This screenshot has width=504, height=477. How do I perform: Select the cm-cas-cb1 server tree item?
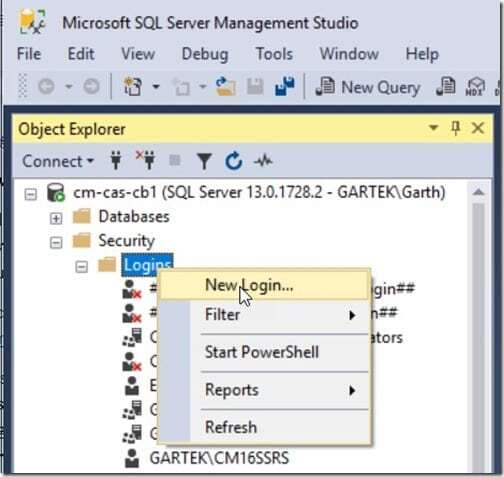pos(259,193)
